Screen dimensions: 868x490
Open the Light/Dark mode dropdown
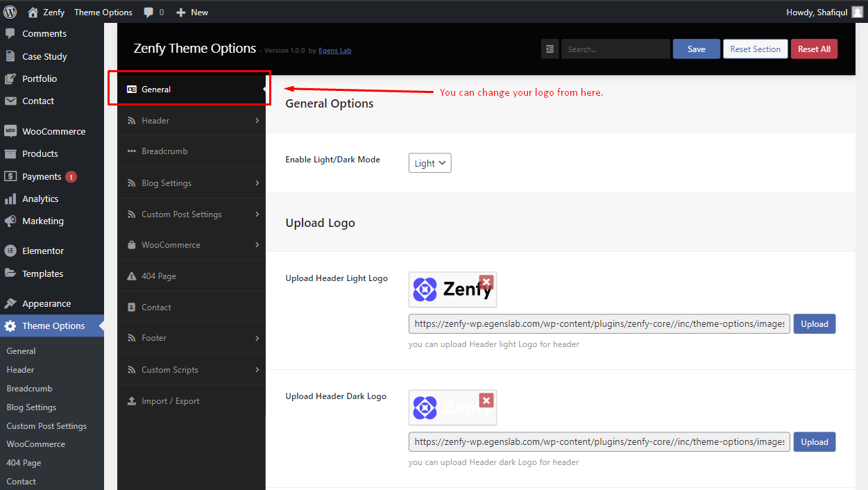(429, 163)
